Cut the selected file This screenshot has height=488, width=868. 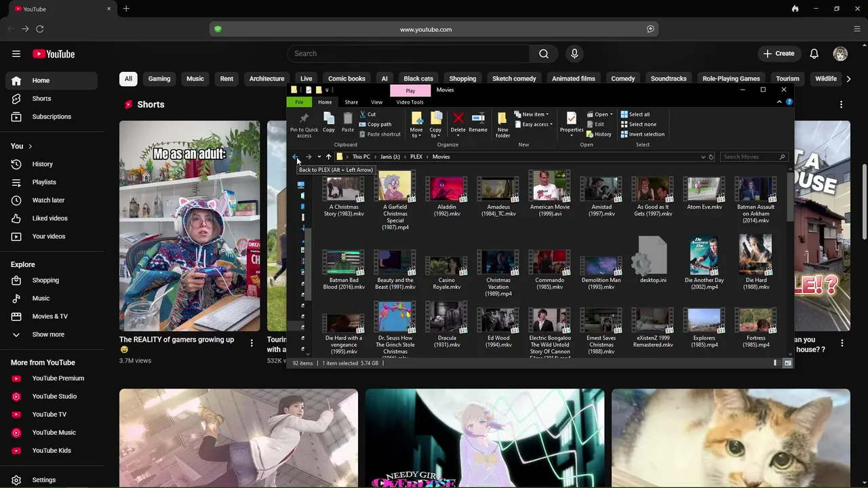point(368,115)
